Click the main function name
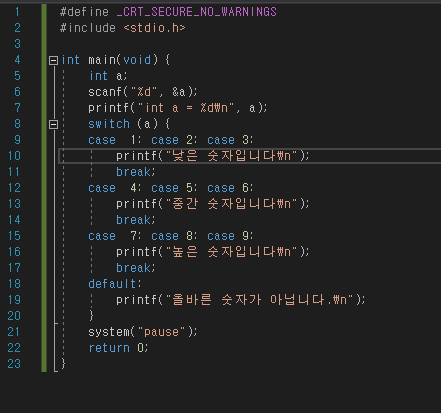 [x=102, y=60]
